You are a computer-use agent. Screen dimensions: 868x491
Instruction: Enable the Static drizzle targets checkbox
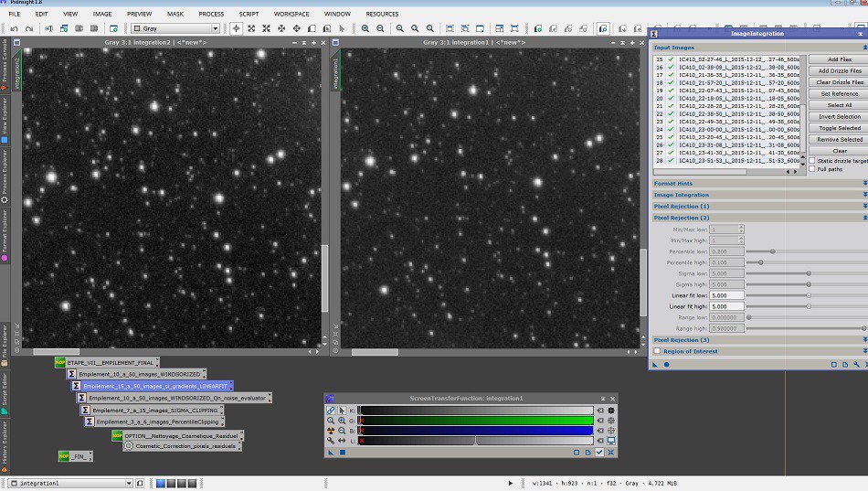coord(812,161)
